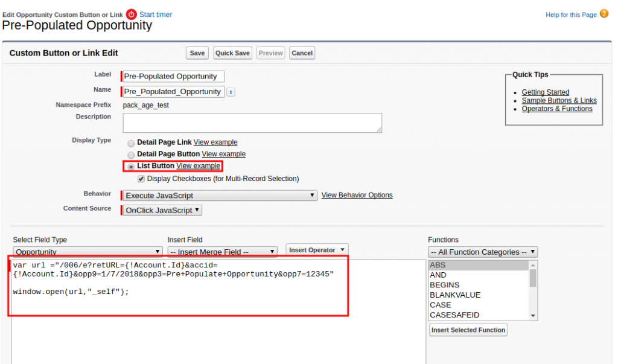Open the Start timer link
618x364 pixels.
point(156,14)
